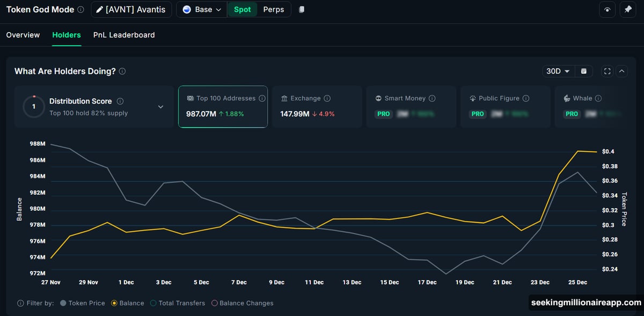Click the PRO badge on Smart Money
644x316 pixels.
pos(383,114)
